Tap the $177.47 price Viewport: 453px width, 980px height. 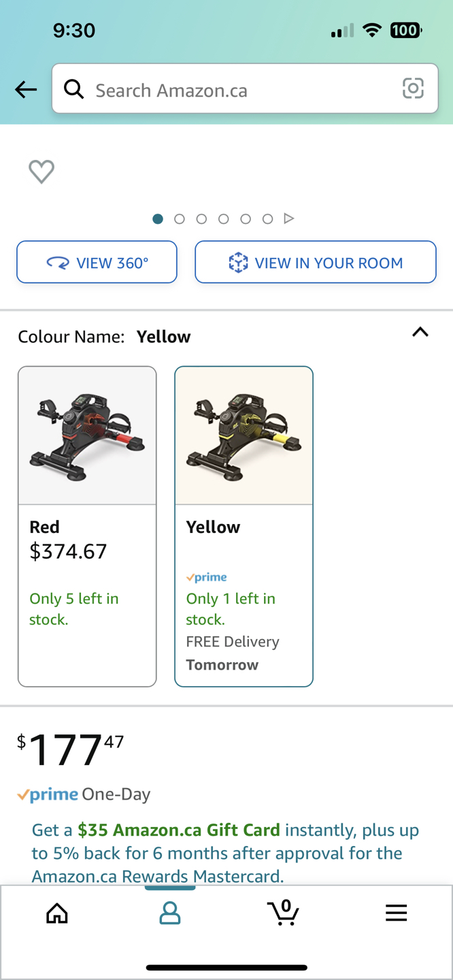(x=71, y=749)
